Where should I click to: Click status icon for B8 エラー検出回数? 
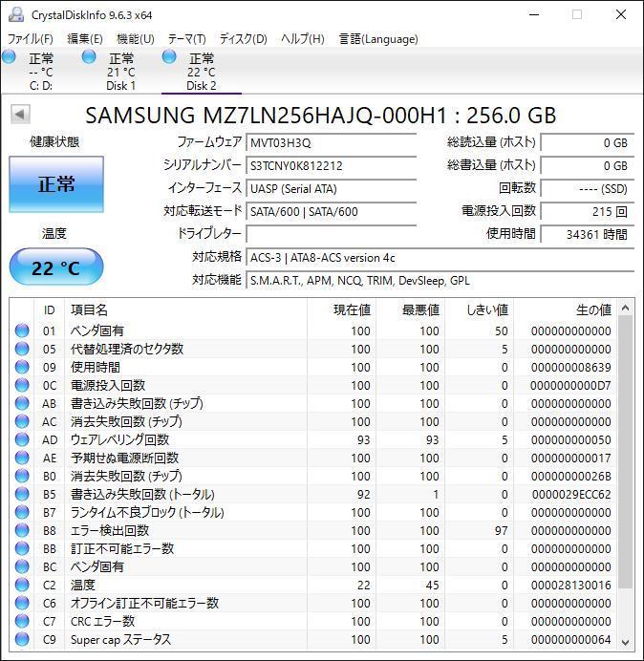click(x=22, y=530)
